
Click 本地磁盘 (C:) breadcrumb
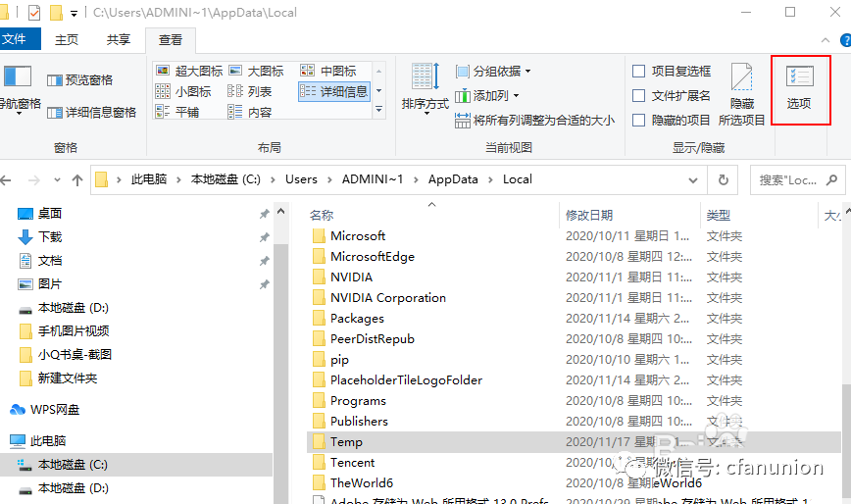tap(225, 179)
